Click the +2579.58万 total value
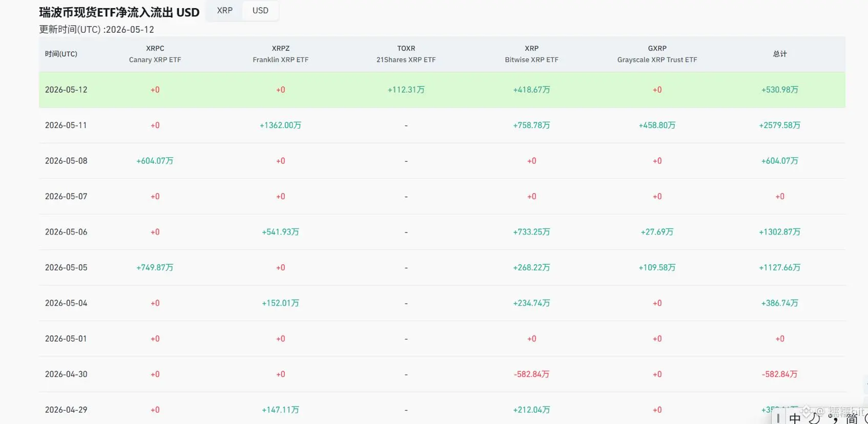 (x=780, y=125)
